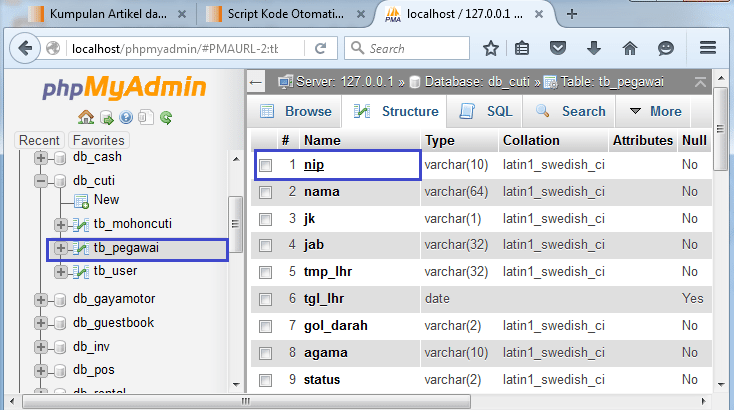Open the SQL tab
The width and height of the screenshot is (734, 410).
tap(485, 111)
